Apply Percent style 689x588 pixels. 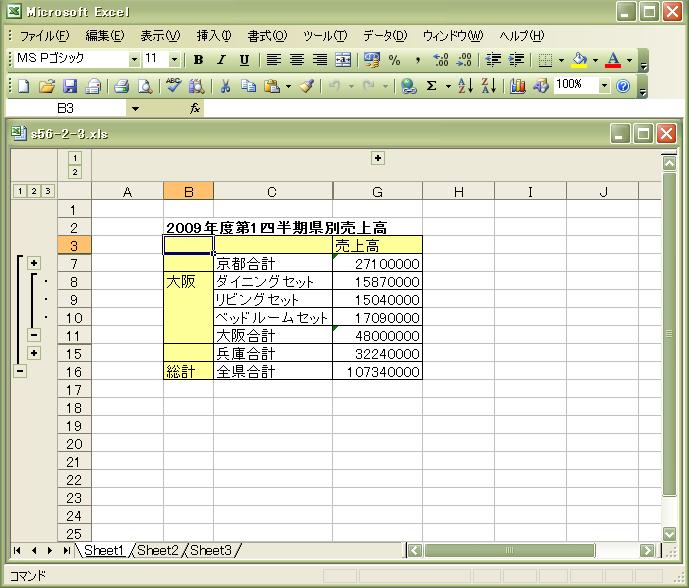pos(395,60)
